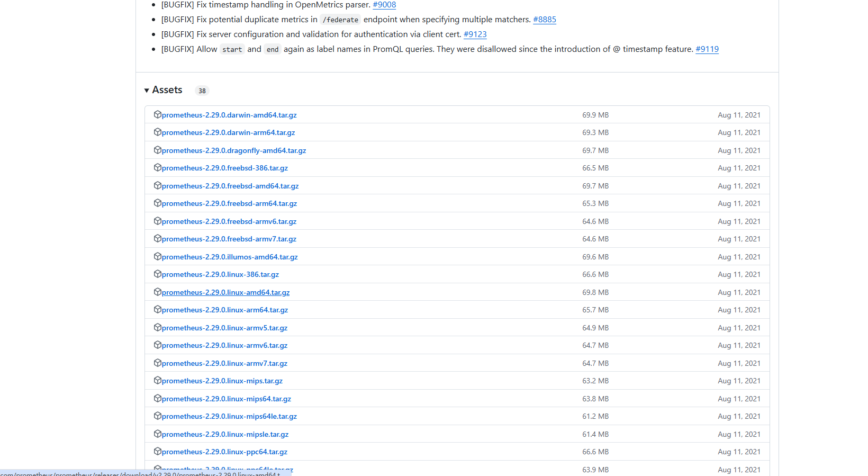Click package icon for freebsd-amd64 asset
Screen dimensions: 868x476
point(157,185)
